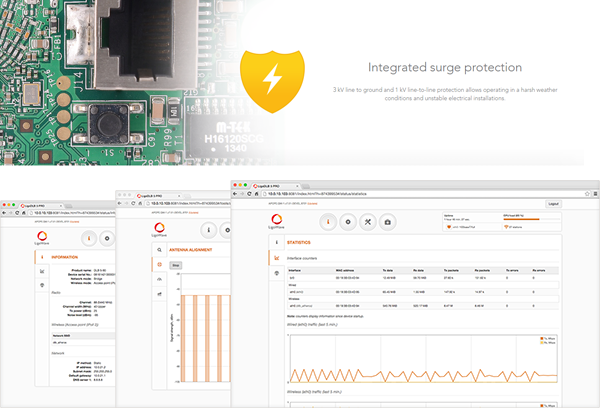Click the STATISTICS heading

(298, 243)
